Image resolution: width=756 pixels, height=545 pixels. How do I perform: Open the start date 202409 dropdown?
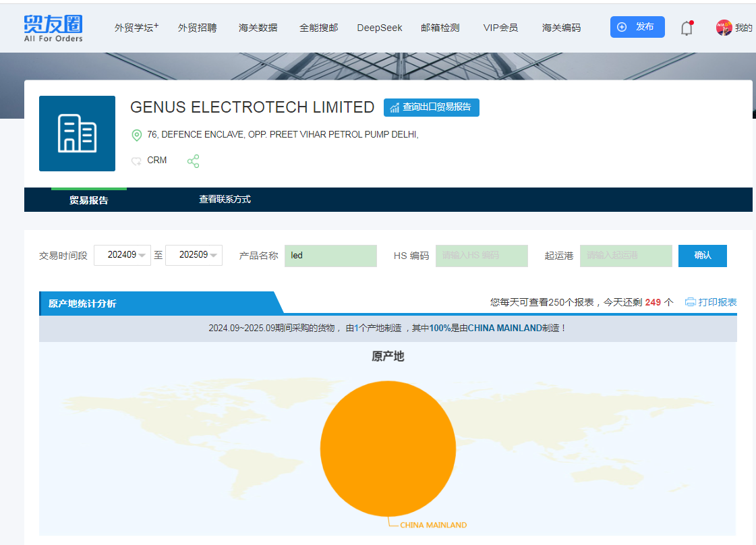coord(122,256)
